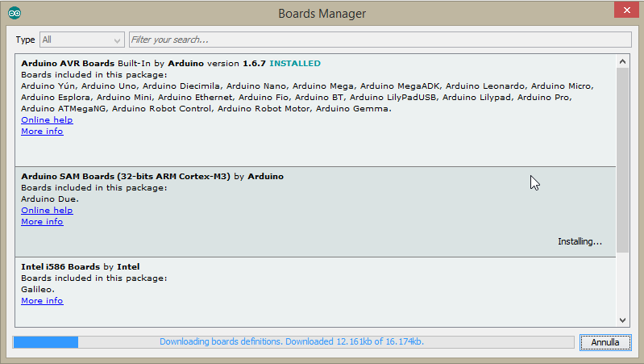The height and width of the screenshot is (364, 644).
Task: Open More info for Arduino SAM Boards
Action: coord(42,222)
